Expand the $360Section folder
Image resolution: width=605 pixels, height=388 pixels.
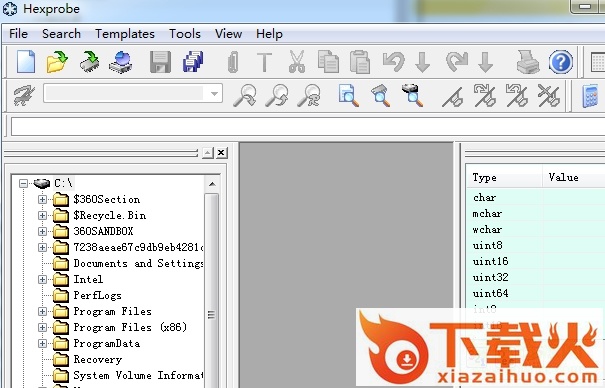[x=42, y=199]
